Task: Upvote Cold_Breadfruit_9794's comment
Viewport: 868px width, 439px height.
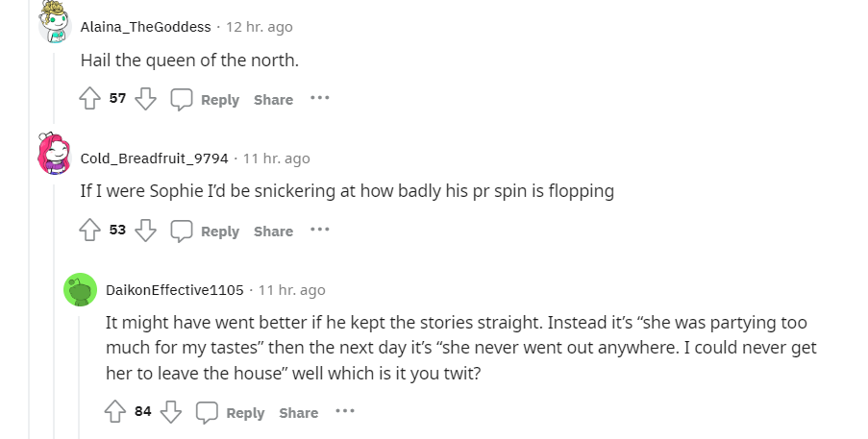Action: point(89,231)
